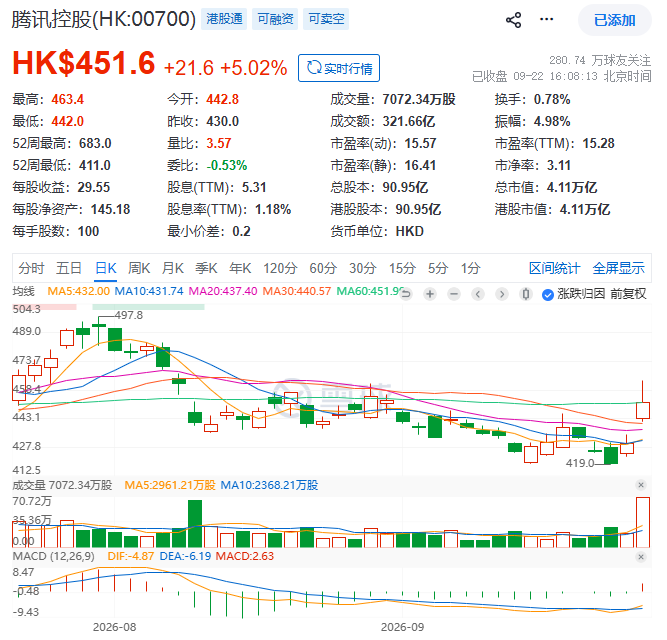Click the 2026-09 date axis label

[402, 627]
